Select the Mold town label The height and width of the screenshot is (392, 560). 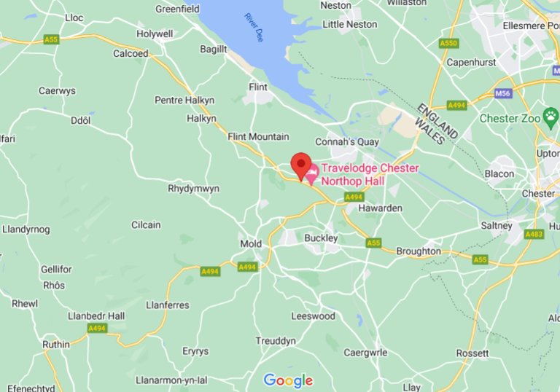[251, 244]
